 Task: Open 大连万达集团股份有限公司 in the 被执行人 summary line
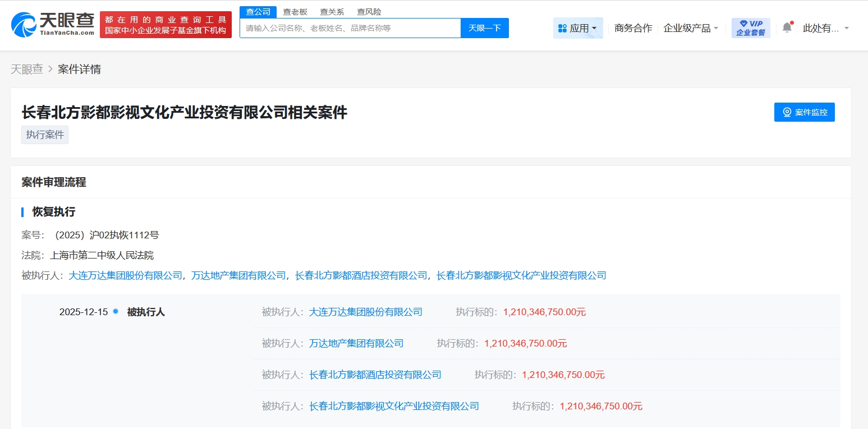pos(125,275)
